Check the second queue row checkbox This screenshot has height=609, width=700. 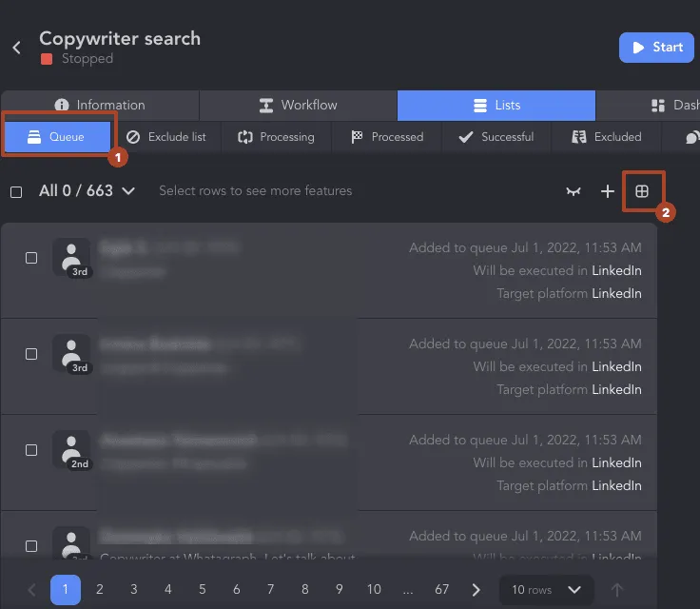[x=31, y=354]
